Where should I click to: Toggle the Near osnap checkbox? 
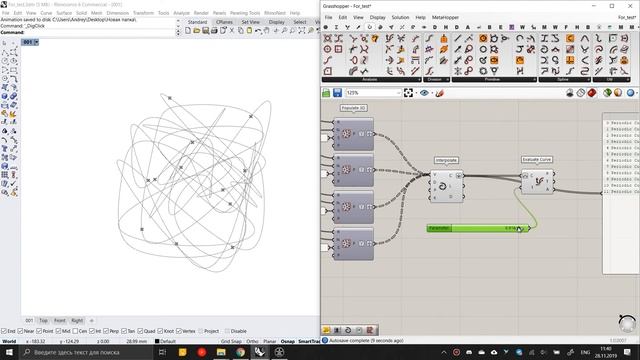tap(20, 331)
